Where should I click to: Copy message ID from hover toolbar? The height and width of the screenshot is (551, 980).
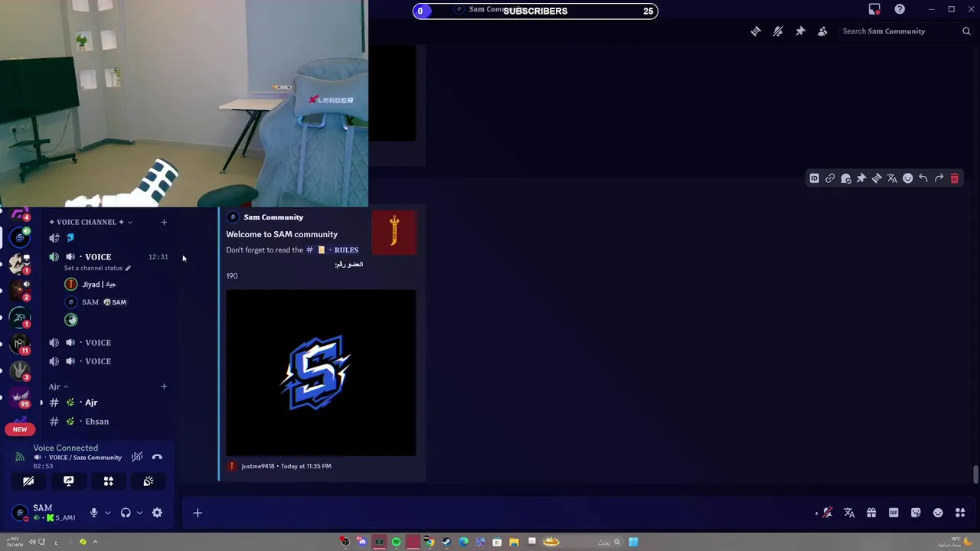815,178
